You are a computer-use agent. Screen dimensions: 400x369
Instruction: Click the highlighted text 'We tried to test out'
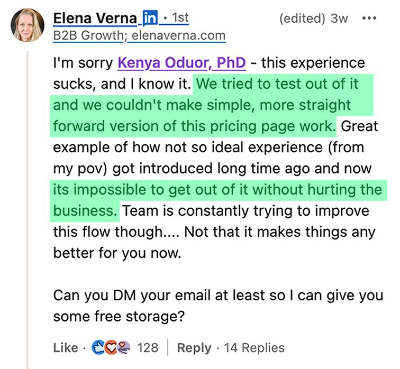click(x=254, y=84)
